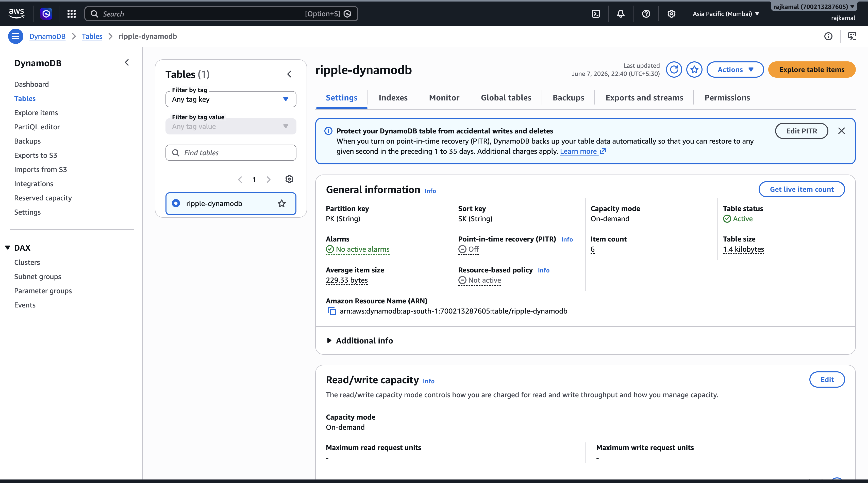Open the Exports and streams tab
Viewport: 868px width, 483px height.
point(644,98)
